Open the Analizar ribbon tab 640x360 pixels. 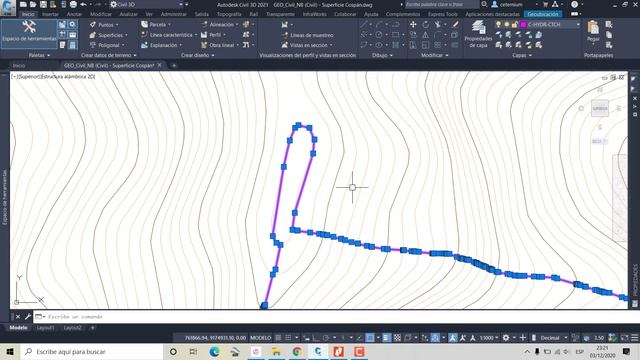click(x=129, y=14)
